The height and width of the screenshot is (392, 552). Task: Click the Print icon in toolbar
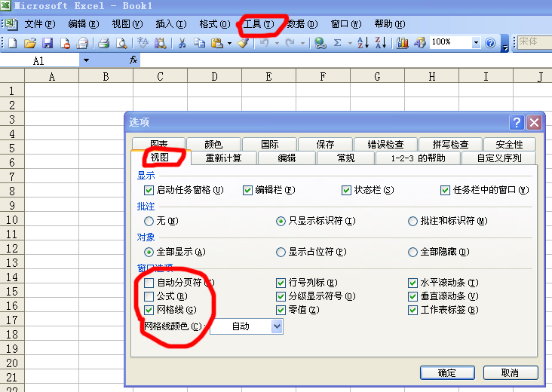tap(104, 43)
